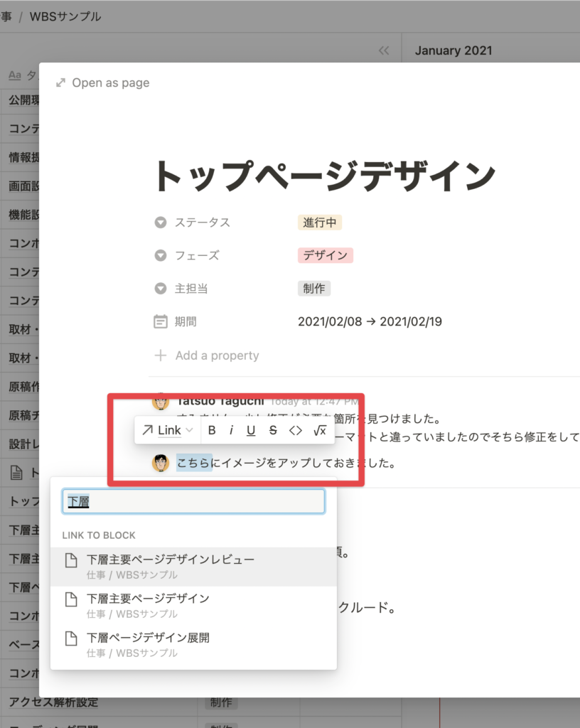Apply italic formatting to selection
This screenshot has height=728, width=580.
click(x=231, y=430)
